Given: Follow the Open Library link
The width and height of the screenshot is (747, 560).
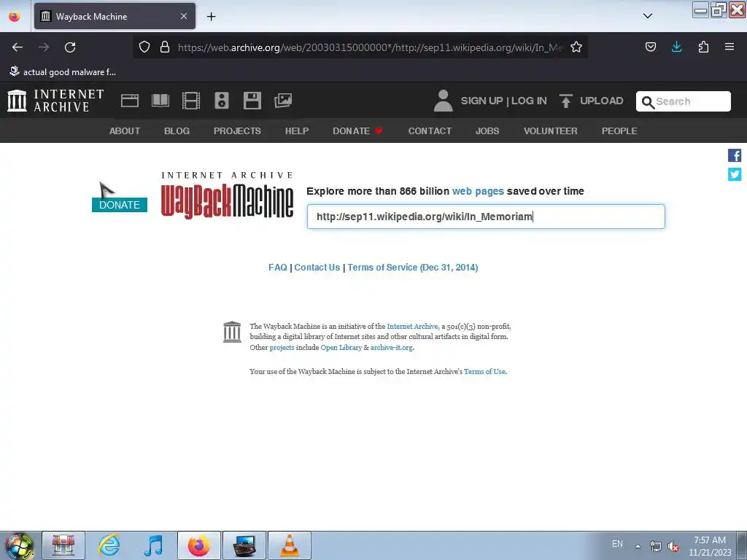Looking at the screenshot, I should point(341,348).
